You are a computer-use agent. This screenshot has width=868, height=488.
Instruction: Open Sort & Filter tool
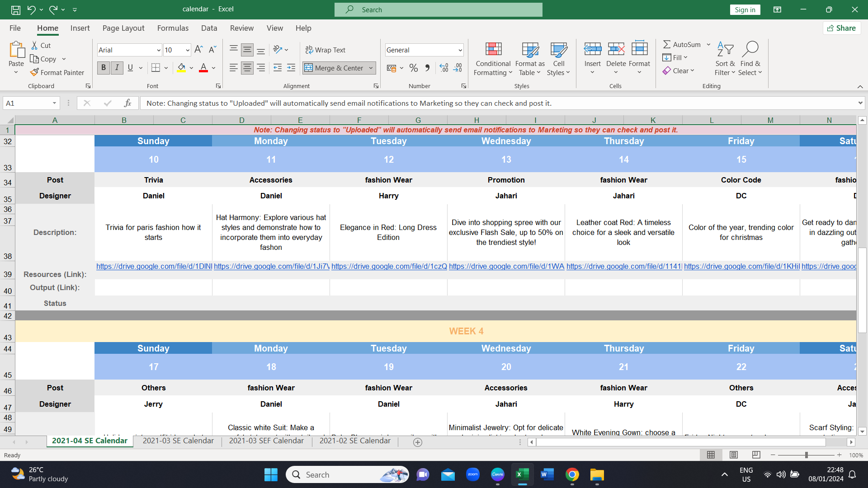[725, 59]
